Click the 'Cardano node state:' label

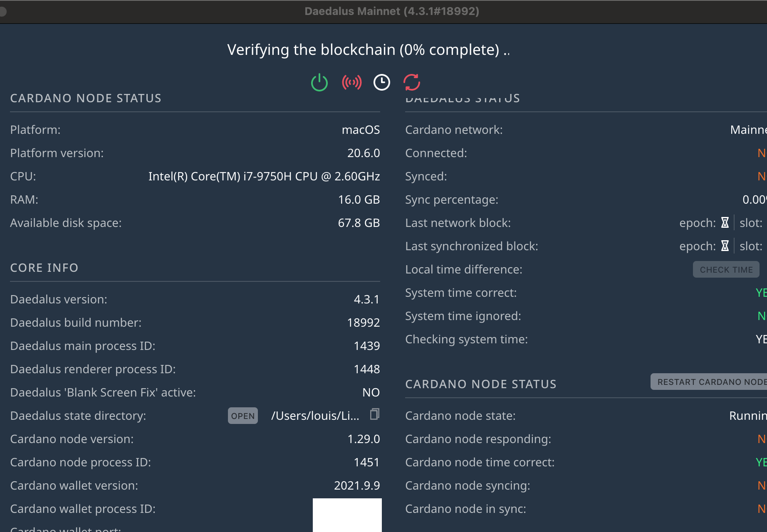click(x=460, y=416)
